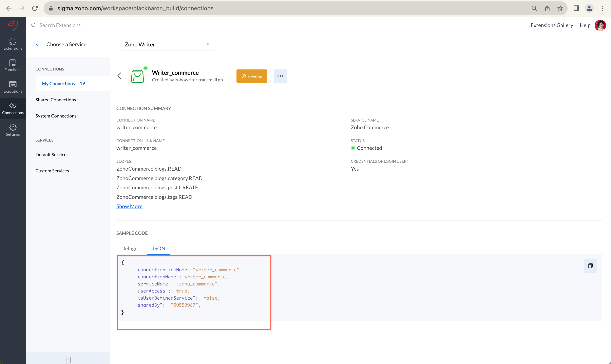Open the Connections sidebar section
Image resolution: width=611 pixels, height=364 pixels.
(x=13, y=109)
